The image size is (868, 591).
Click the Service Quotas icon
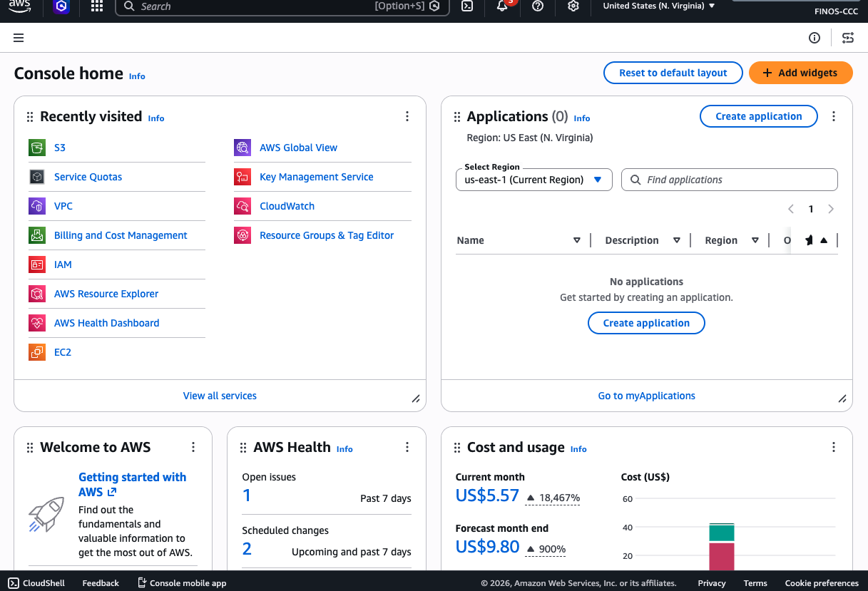37,177
